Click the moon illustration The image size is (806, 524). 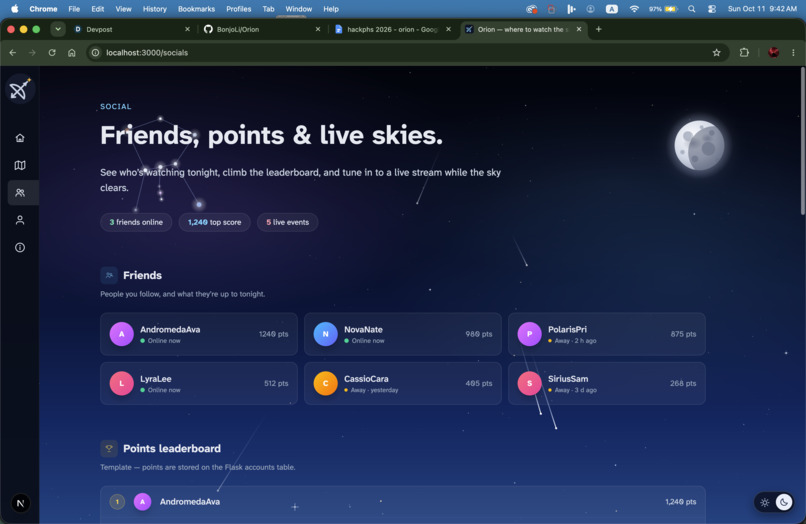tap(699, 146)
